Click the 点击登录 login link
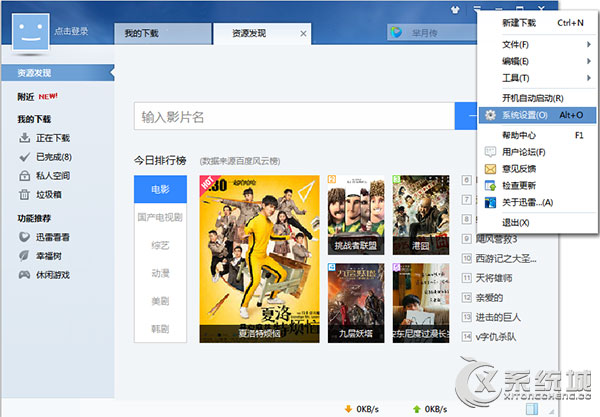 click(71, 31)
